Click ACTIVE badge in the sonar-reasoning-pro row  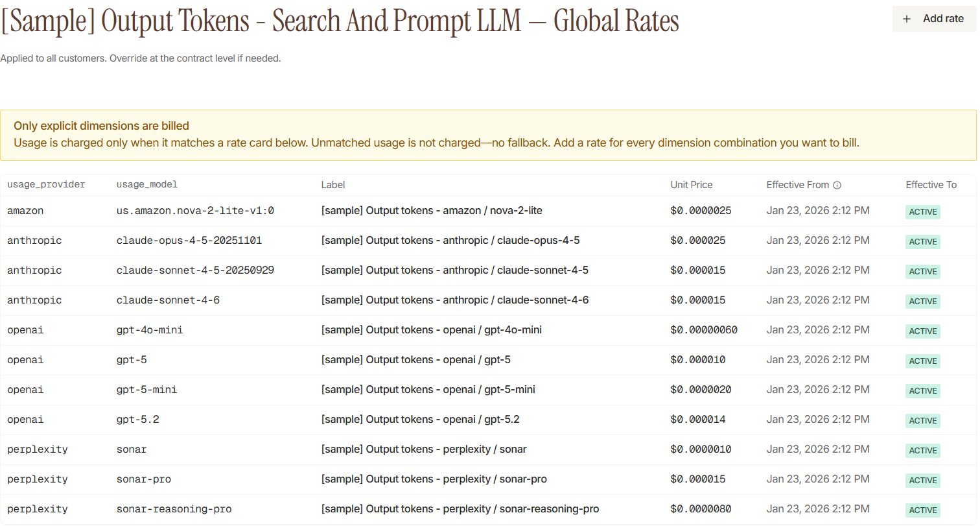coord(923,510)
